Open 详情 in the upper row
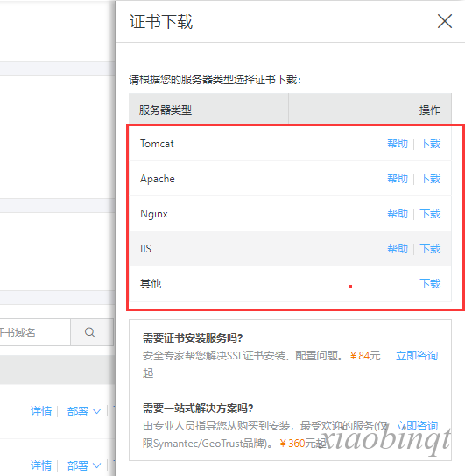This screenshot has width=465, height=476. (41, 411)
